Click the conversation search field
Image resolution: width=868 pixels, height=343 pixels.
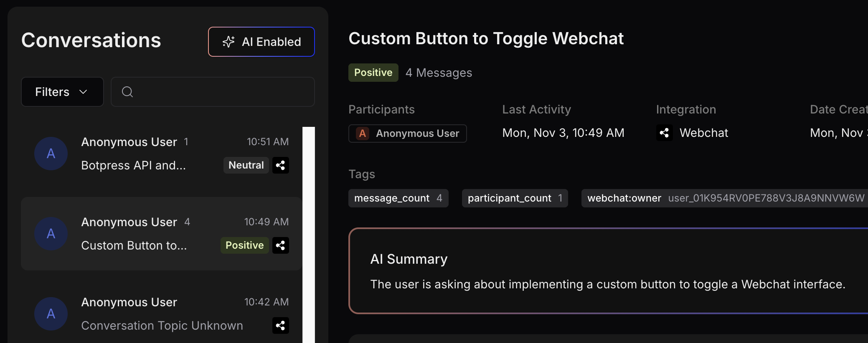pyautogui.click(x=213, y=92)
